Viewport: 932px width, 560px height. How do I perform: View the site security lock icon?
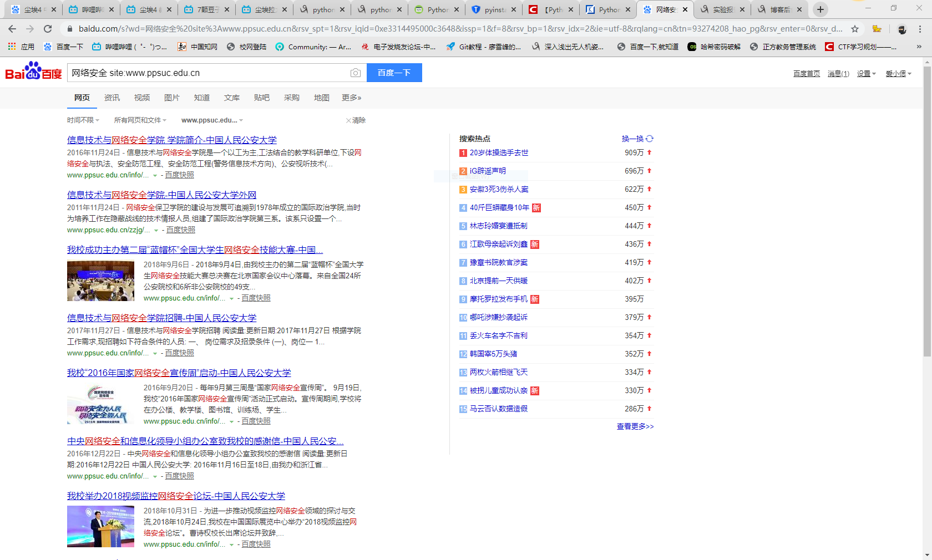tap(69, 29)
